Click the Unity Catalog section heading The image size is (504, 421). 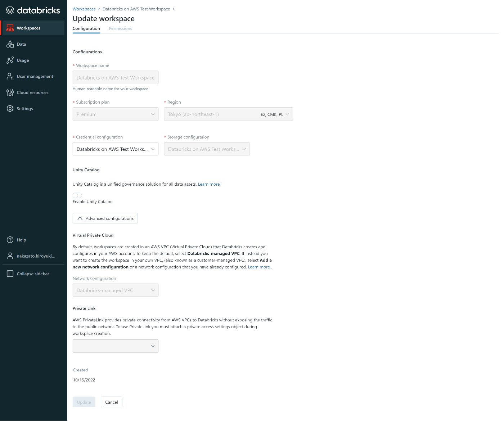(86, 170)
